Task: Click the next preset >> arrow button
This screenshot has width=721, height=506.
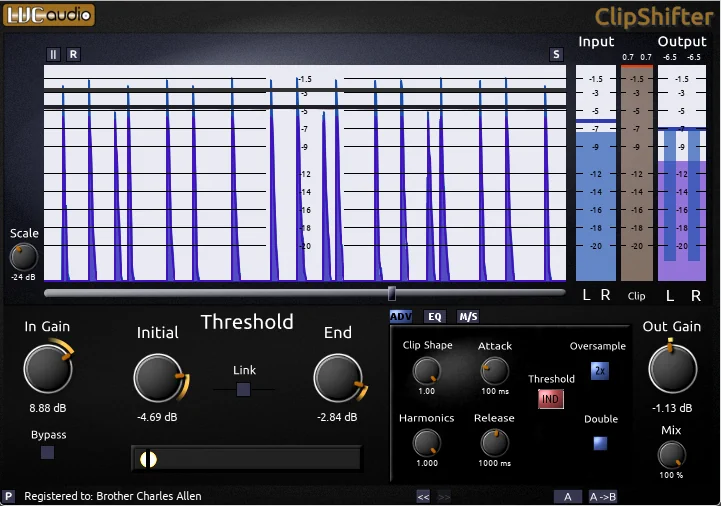Action: click(x=444, y=497)
